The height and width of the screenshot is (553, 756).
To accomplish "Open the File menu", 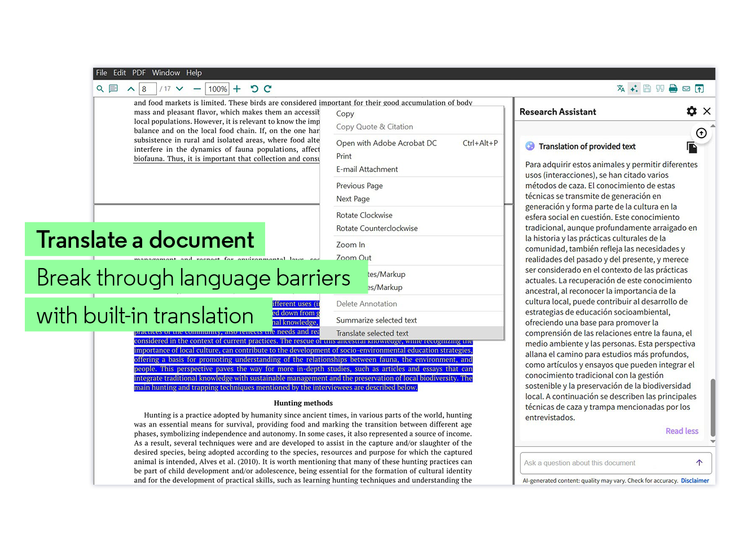I will pos(102,72).
